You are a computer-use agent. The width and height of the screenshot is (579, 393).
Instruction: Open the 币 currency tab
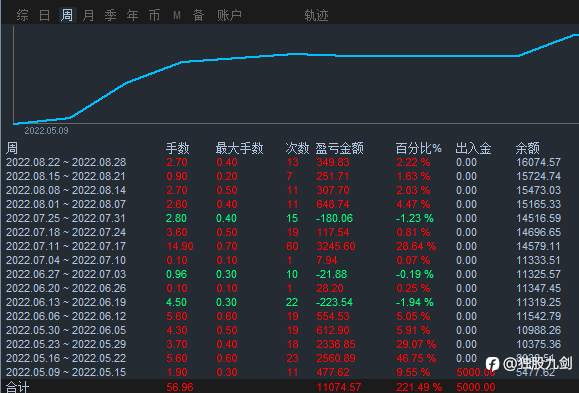(x=154, y=16)
